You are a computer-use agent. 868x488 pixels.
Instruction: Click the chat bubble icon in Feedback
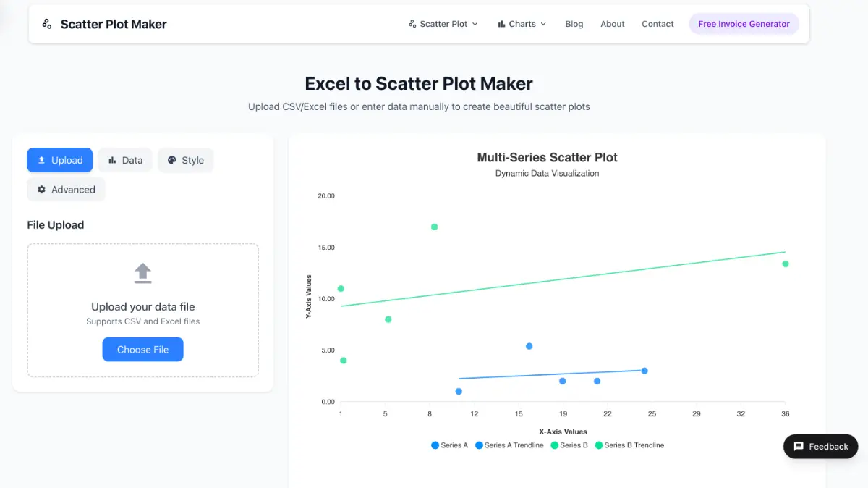pos(799,446)
